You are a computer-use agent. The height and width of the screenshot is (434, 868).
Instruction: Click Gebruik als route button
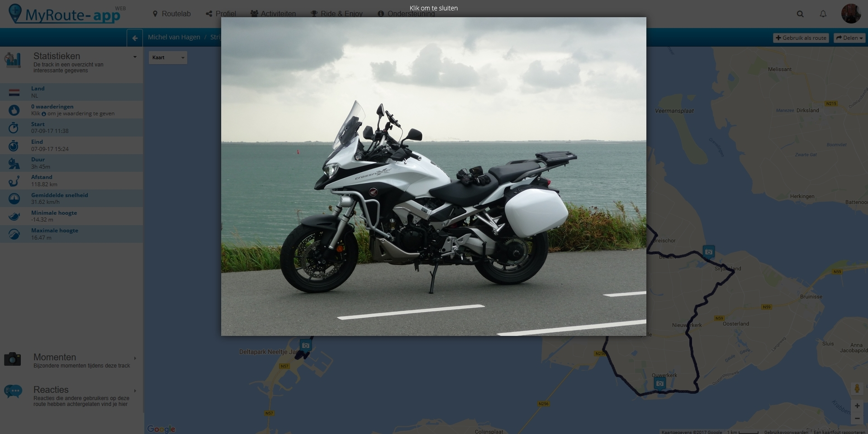(x=801, y=38)
